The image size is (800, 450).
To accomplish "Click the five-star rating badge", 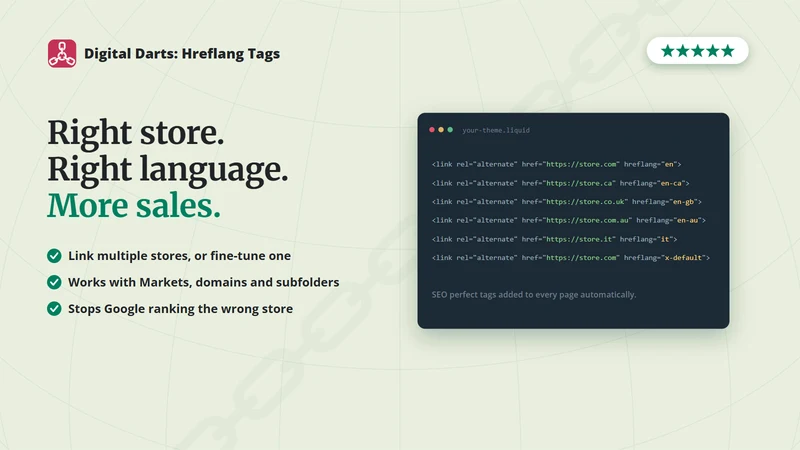I will pyautogui.click(x=697, y=51).
